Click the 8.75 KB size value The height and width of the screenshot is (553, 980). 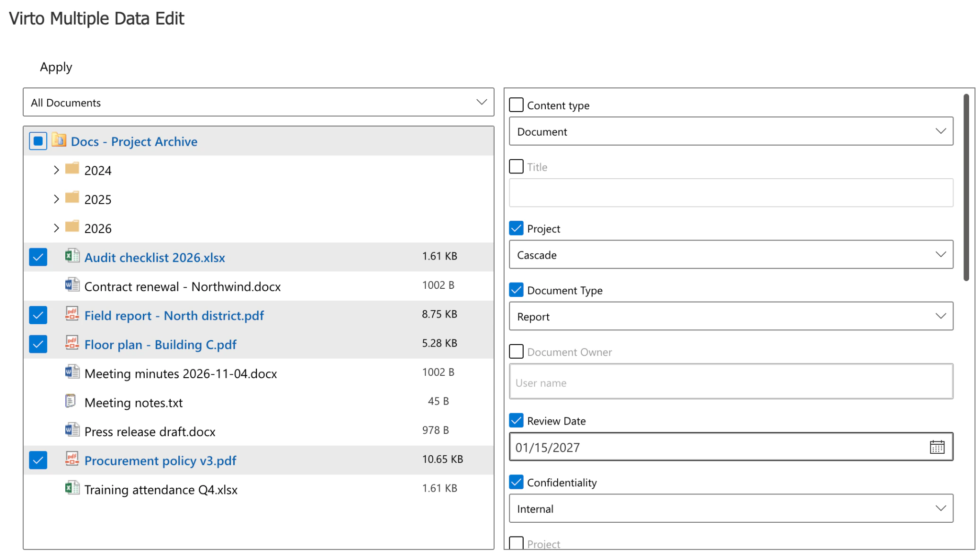point(439,314)
